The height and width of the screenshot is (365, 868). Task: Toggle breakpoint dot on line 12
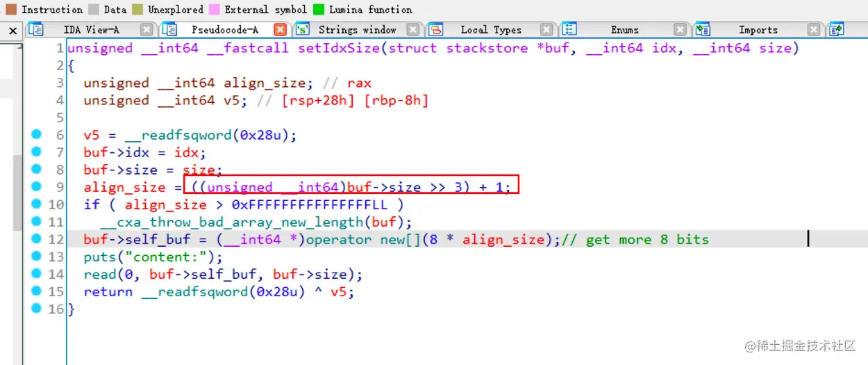click(36, 239)
